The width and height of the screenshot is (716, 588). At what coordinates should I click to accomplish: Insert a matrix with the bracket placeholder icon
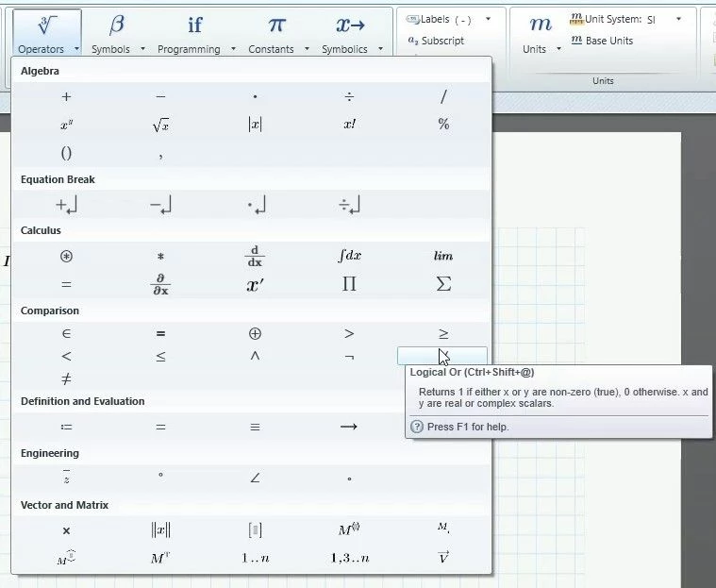(255, 530)
